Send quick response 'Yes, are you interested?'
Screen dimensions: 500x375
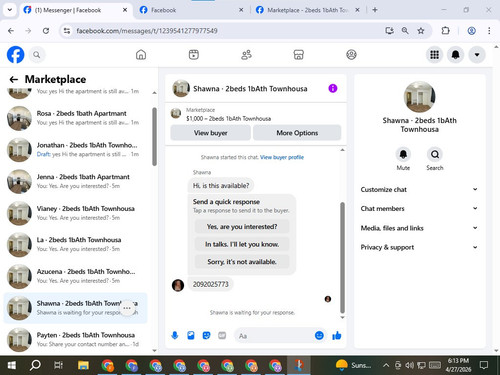242,227
